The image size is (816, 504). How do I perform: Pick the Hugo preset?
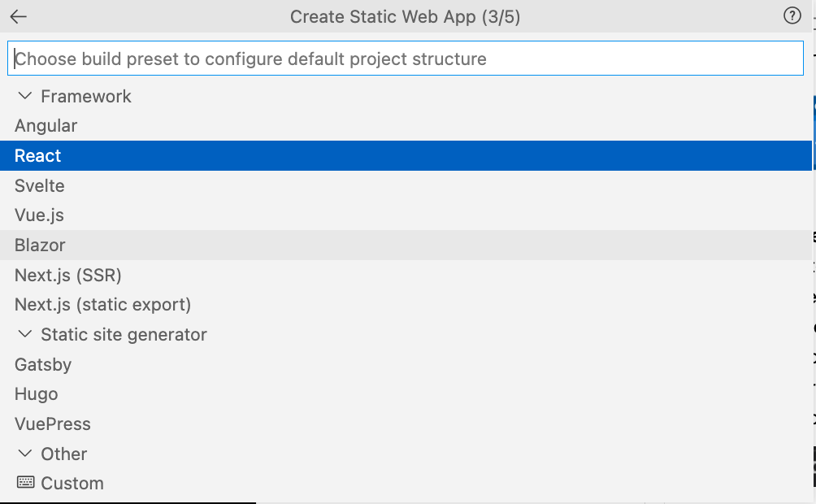point(37,394)
